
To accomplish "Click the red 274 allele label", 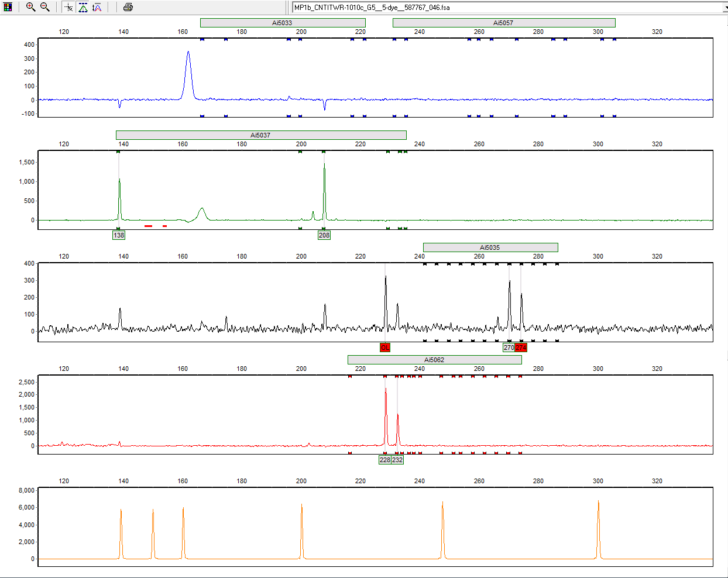I will [x=521, y=348].
